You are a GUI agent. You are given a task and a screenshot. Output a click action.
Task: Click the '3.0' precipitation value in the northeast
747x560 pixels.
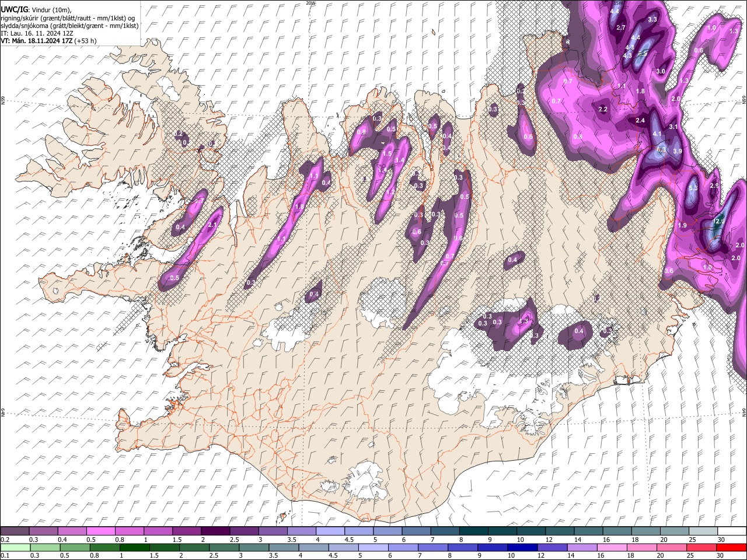tap(661, 71)
